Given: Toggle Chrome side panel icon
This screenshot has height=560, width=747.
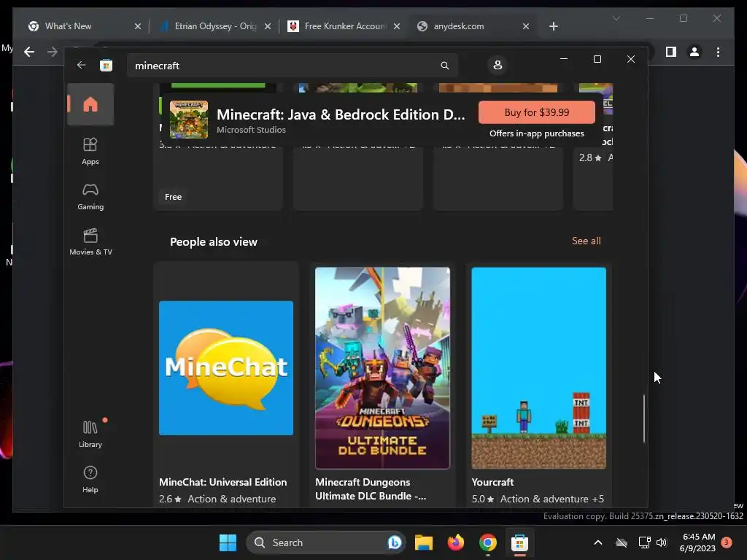Looking at the screenshot, I should tap(671, 52).
